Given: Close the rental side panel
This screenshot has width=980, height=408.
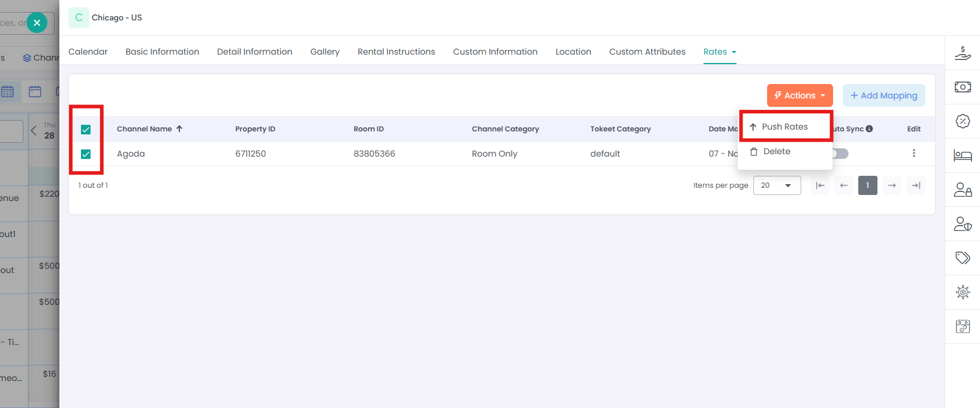Looking at the screenshot, I should (37, 23).
